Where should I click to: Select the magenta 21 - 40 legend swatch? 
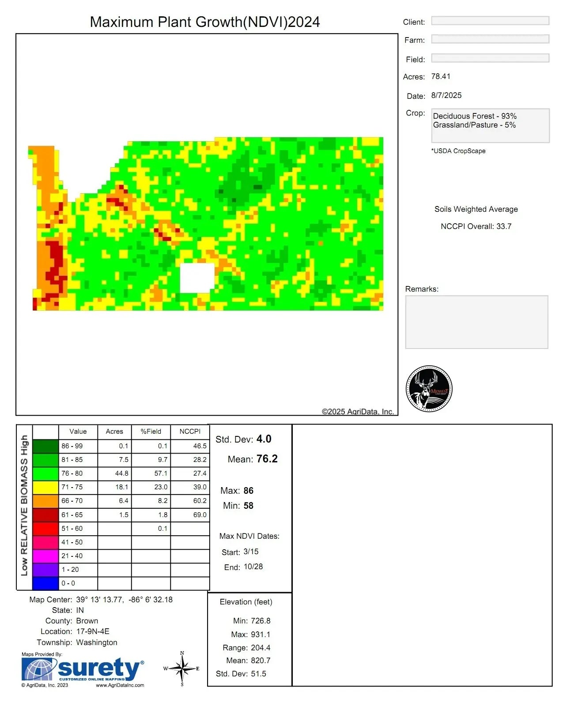click(x=45, y=556)
